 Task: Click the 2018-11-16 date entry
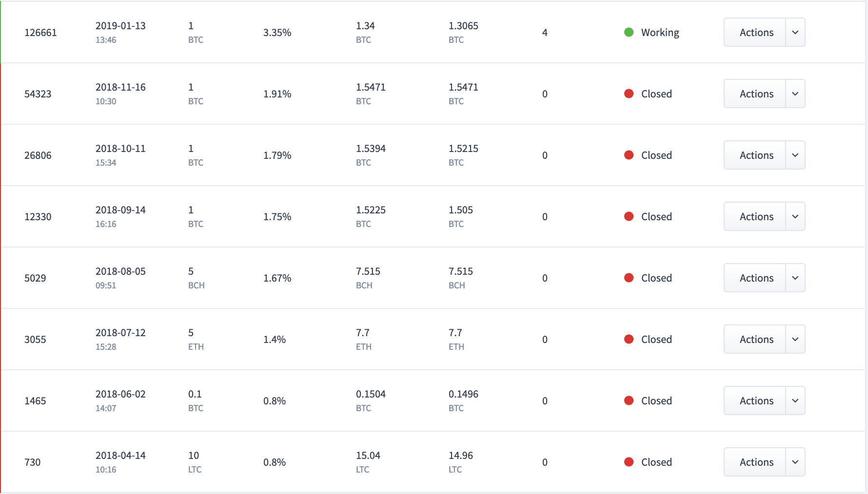click(x=120, y=87)
